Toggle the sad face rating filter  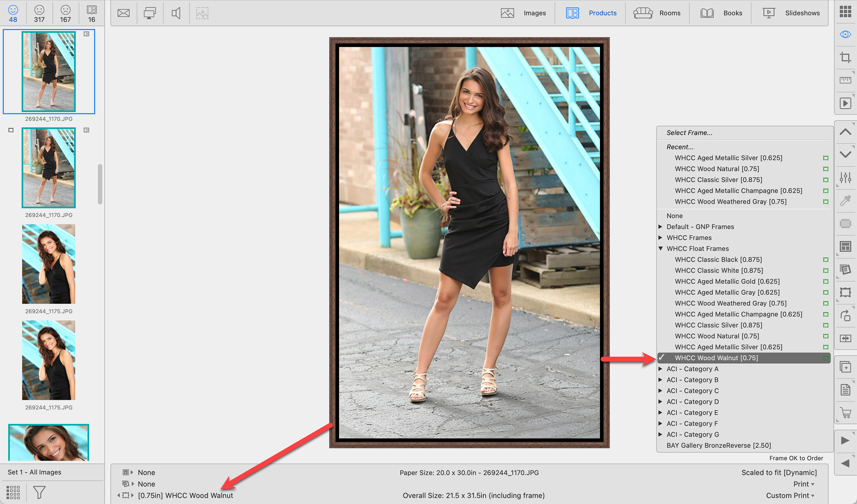[65, 13]
